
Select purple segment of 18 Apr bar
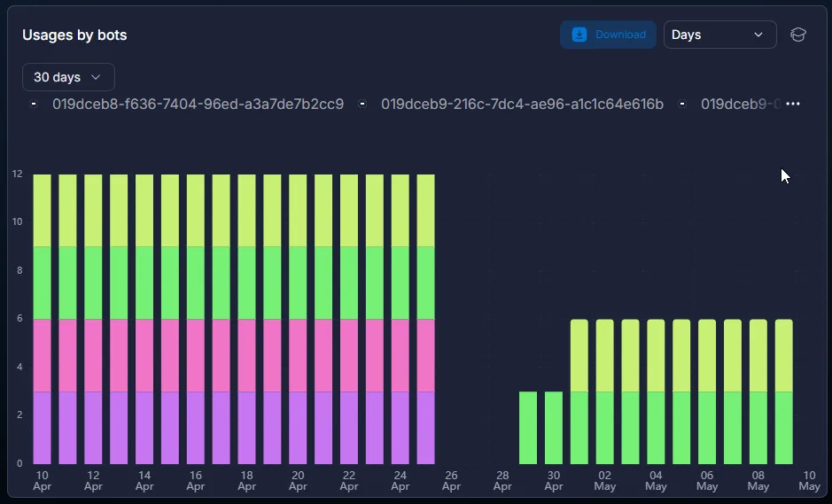(246, 428)
